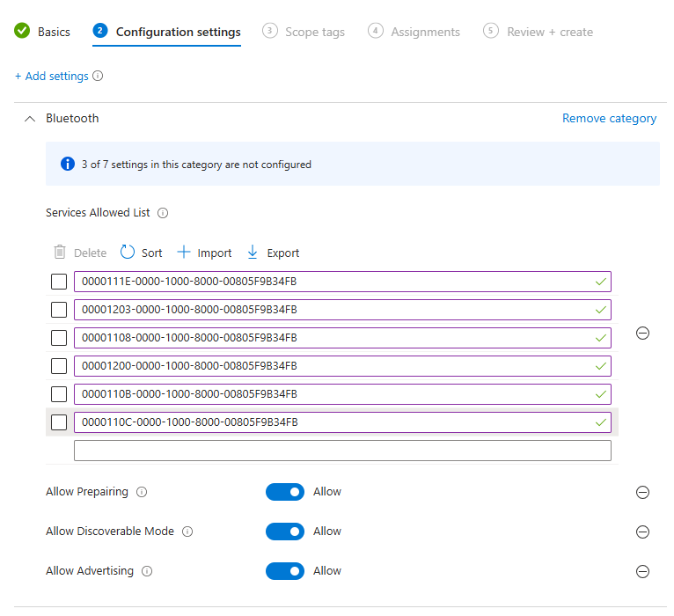The image size is (674, 616).
Task: Click the Remove category link
Action: pyautogui.click(x=609, y=119)
